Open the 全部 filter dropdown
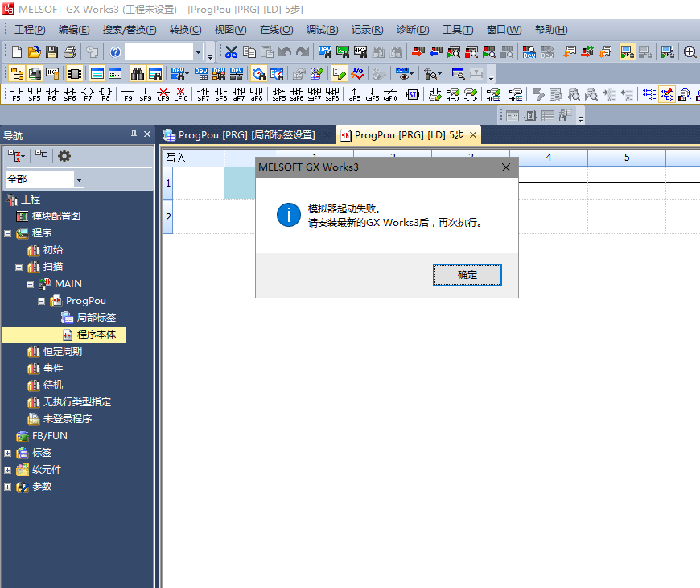700x588 pixels. point(79,179)
